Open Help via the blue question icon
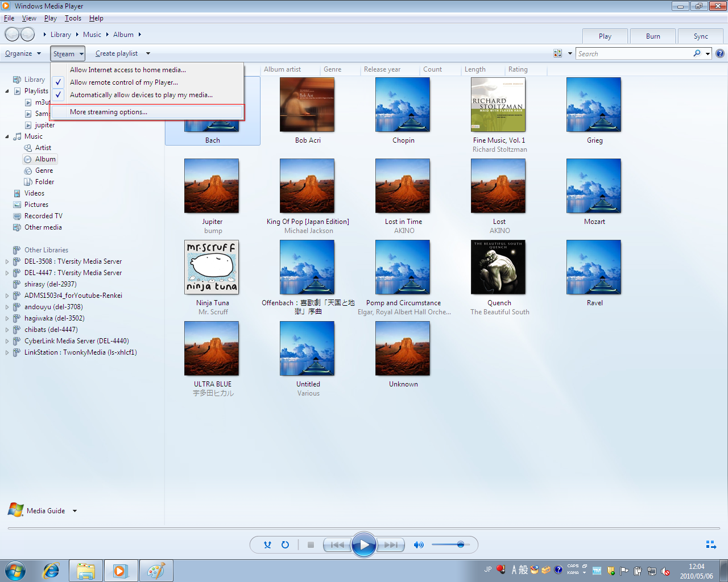Screen dimensions: 728x582 click(x=720, y=53)
